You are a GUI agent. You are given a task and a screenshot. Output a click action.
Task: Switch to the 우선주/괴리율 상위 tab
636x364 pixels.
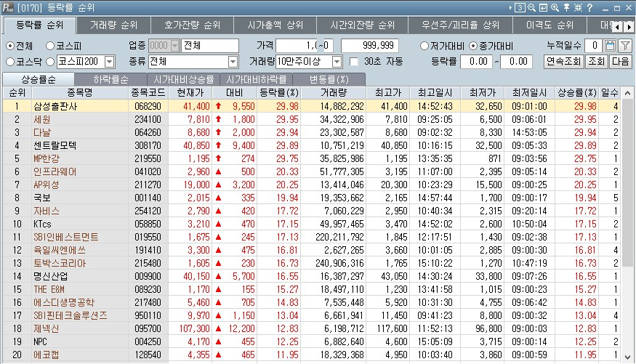pos(460,25)
